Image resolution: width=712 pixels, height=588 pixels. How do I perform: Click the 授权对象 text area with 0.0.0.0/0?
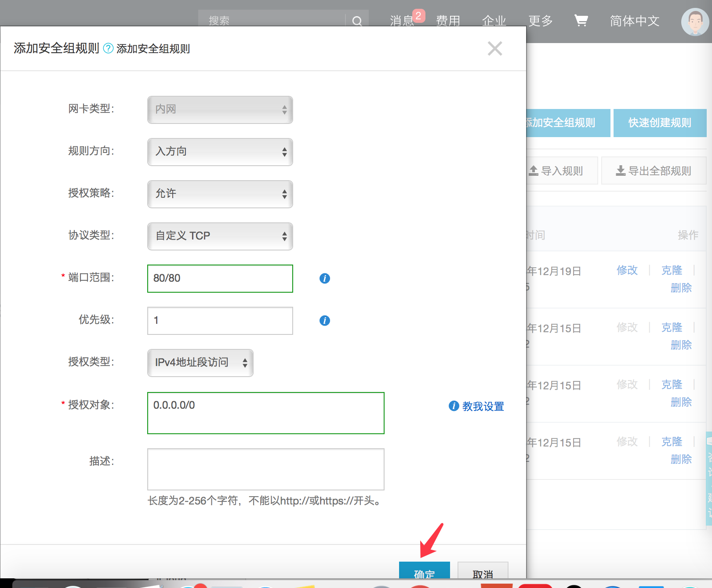pos(265,413)
